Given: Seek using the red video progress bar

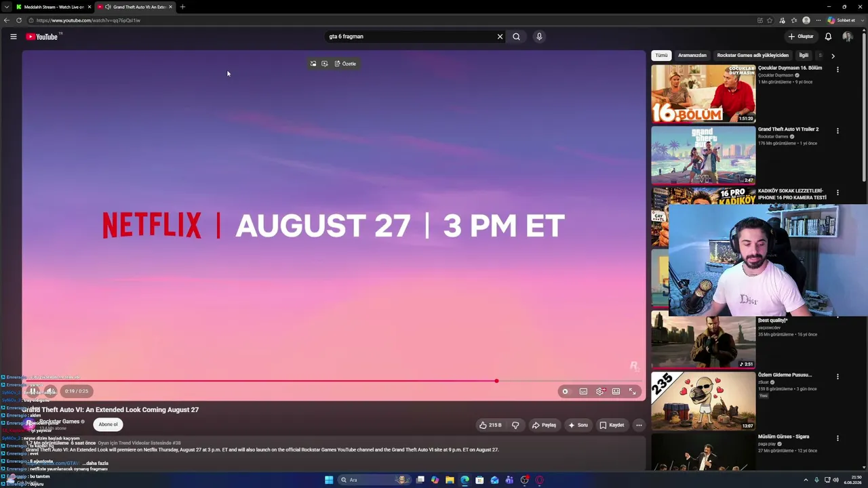Looking at the screenshot, I should coord(334,381).
